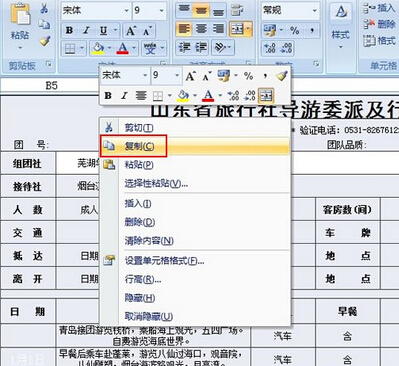Choose 粘贴(P) from context menu
This screenshot has height=366, width=399.
click(195, 164)
